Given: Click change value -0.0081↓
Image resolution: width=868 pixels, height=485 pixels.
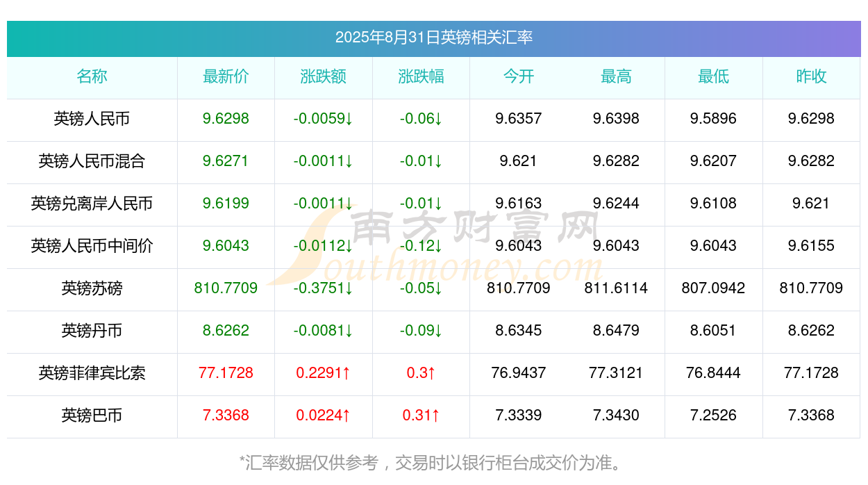Looking at the screenshot, I should pyautogui.click(x=323, y=331).
